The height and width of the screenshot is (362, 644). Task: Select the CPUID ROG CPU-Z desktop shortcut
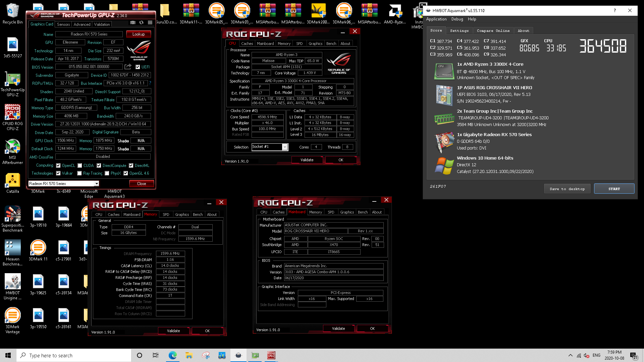coord(12,117)
